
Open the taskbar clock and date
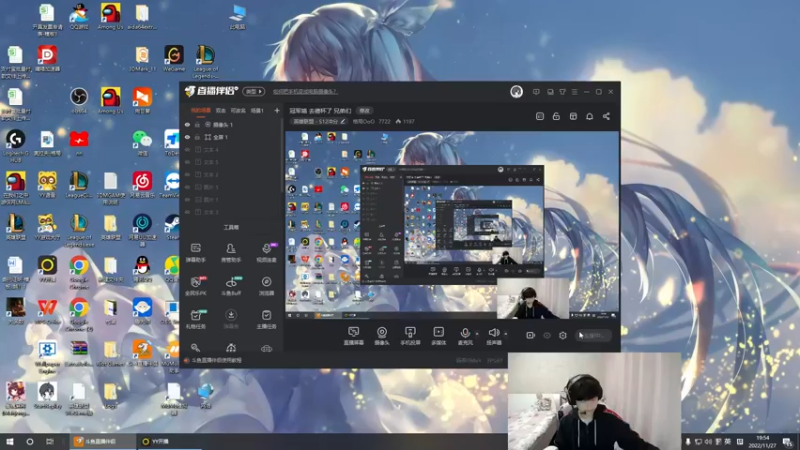[762, 442]
